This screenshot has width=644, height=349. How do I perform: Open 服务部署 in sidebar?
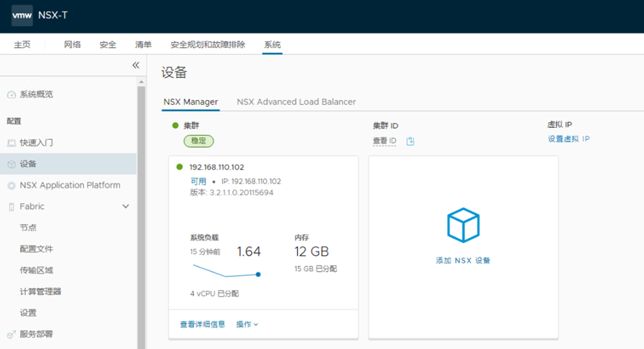click(x=36, y=334)
